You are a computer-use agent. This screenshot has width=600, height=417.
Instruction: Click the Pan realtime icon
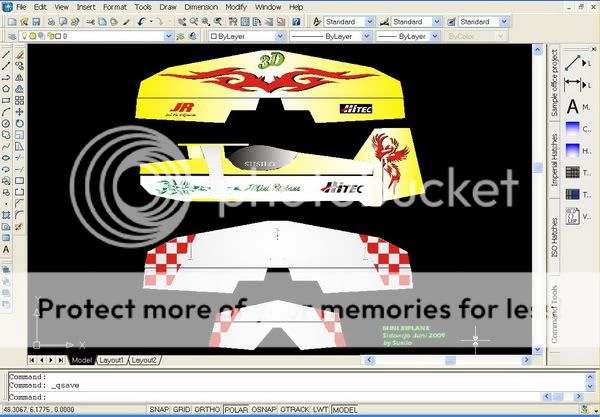tap(182, 22)
